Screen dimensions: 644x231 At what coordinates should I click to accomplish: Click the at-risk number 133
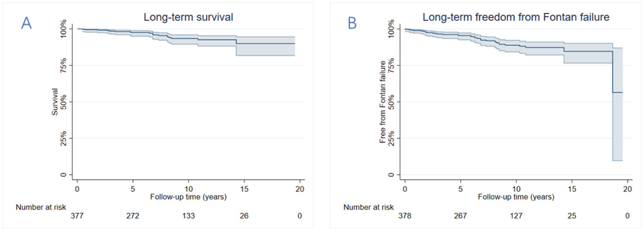[188, 216]
